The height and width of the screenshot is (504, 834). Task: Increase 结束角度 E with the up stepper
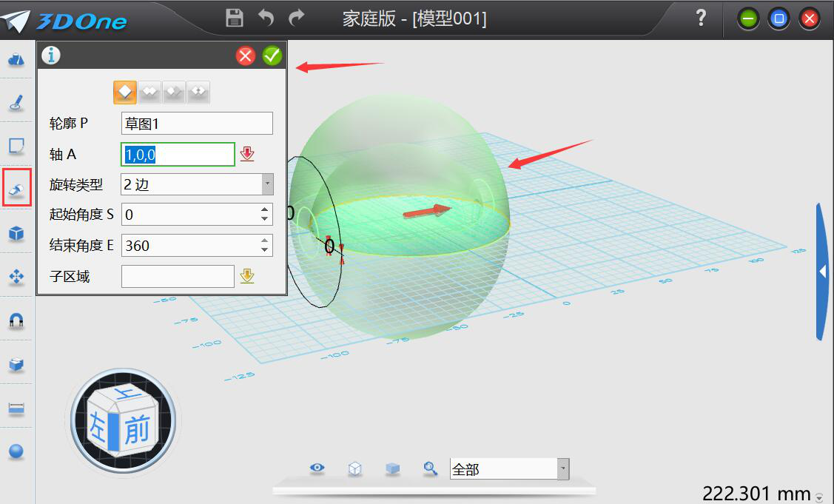[265, 241]
